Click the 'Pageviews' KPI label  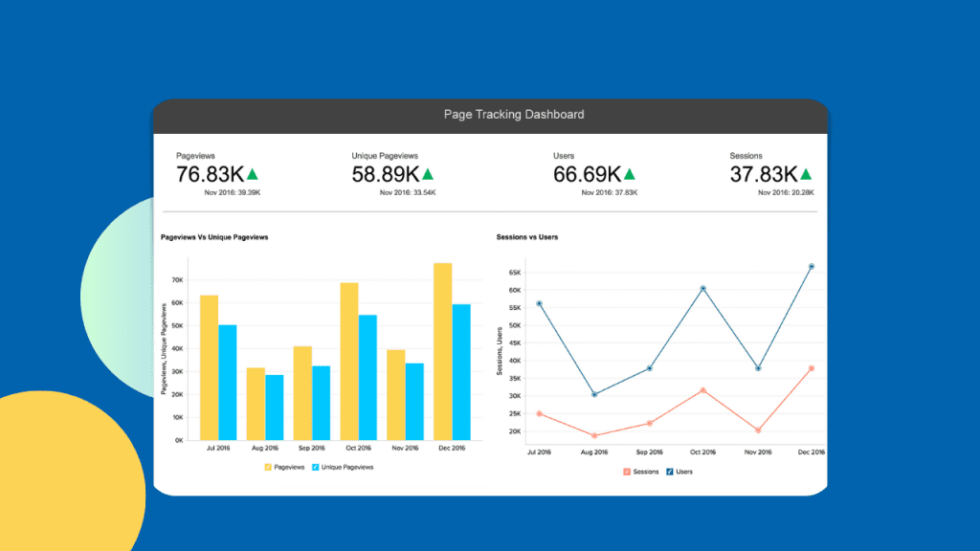[195, 156]
